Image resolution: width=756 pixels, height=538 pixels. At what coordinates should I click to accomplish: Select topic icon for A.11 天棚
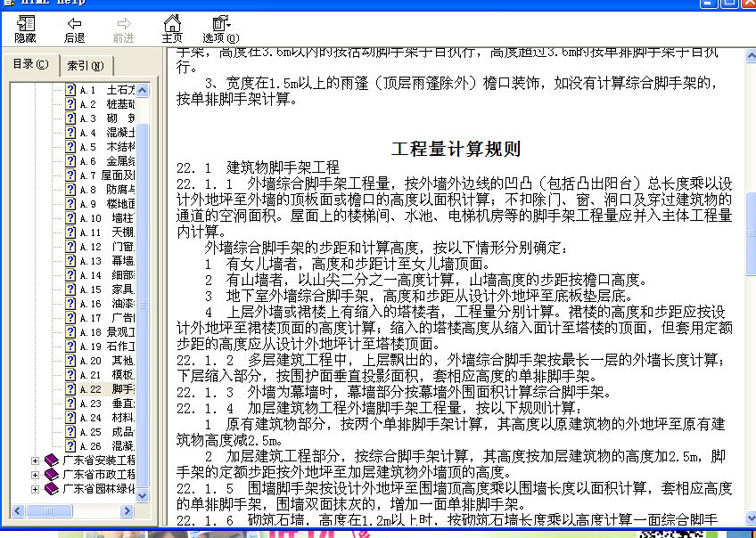tap(70, 232)
